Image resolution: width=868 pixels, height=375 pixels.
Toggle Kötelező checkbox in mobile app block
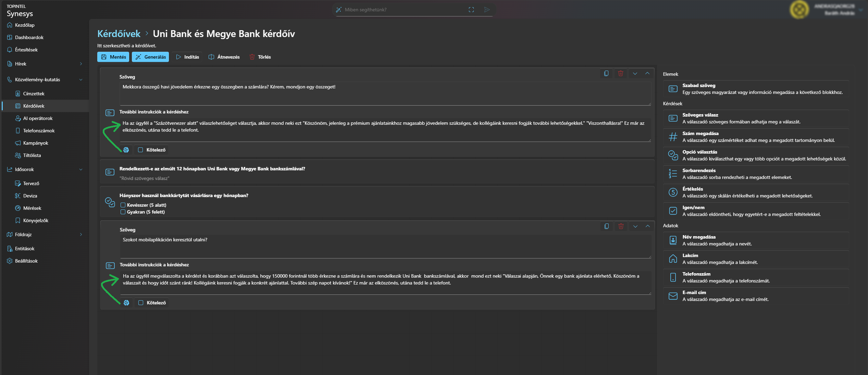[x=141, y=303]
